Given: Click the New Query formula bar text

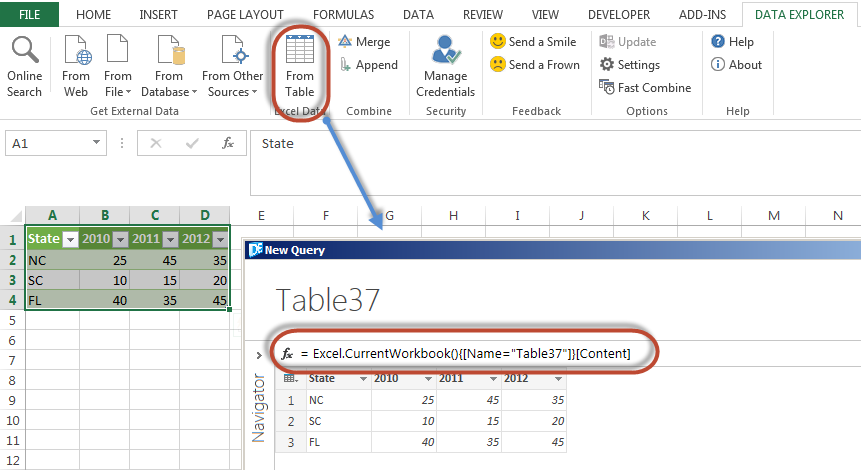Looking at the screenshot, I should coord(472,354).
